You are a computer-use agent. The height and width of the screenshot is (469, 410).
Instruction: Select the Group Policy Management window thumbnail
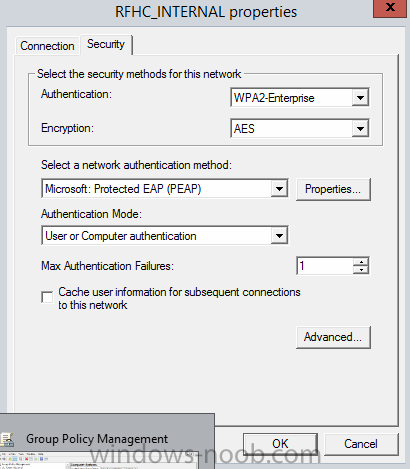coord(99,460)
